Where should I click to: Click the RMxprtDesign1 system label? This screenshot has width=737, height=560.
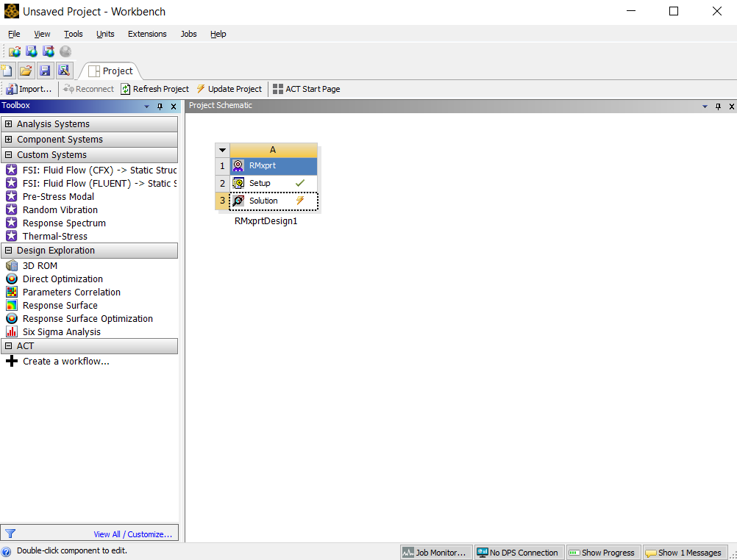tap(266, 220)
